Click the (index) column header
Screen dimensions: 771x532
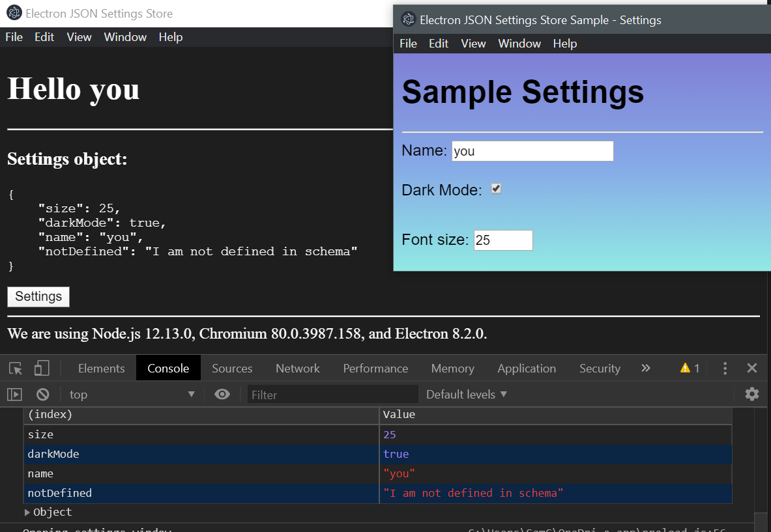click(201, 415)
